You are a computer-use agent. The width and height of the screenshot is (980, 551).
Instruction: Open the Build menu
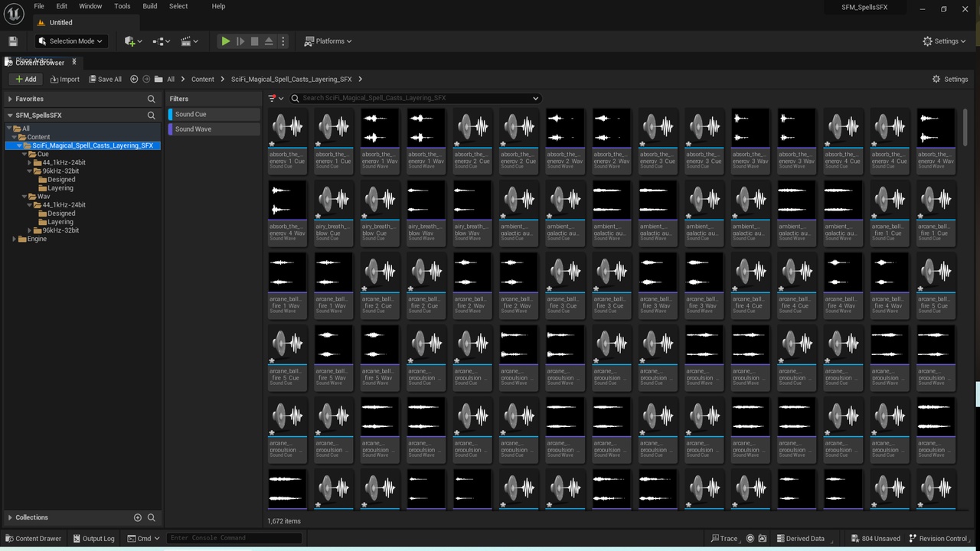click(x=150, y=6)
